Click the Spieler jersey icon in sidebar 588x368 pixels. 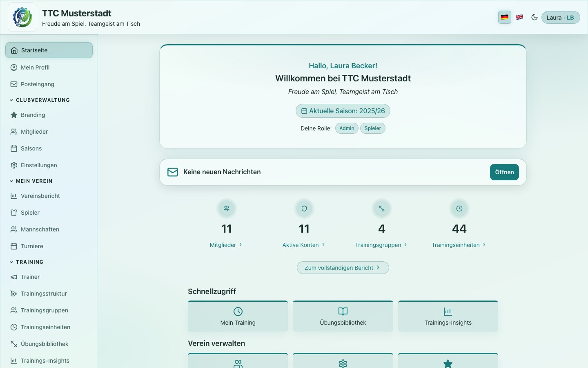click(14, 213)
